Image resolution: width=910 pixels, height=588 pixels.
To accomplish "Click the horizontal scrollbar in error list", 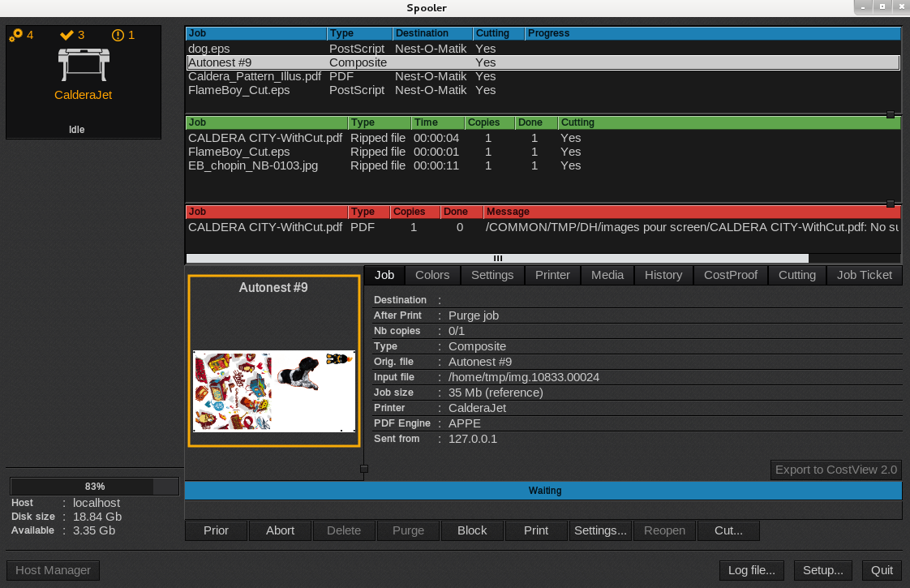I will (x=497, y=259).
